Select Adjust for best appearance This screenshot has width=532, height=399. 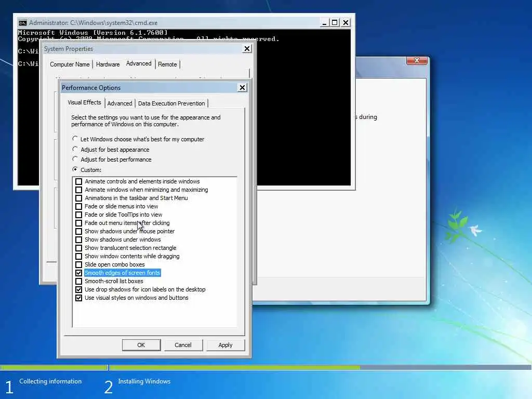click(75, 149)
